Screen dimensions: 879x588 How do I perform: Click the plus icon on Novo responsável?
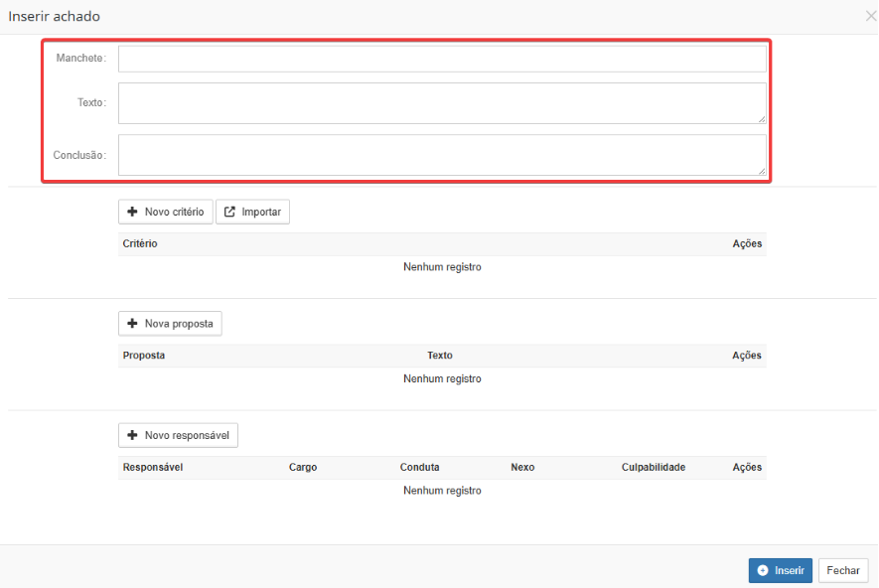click(132, 435)
